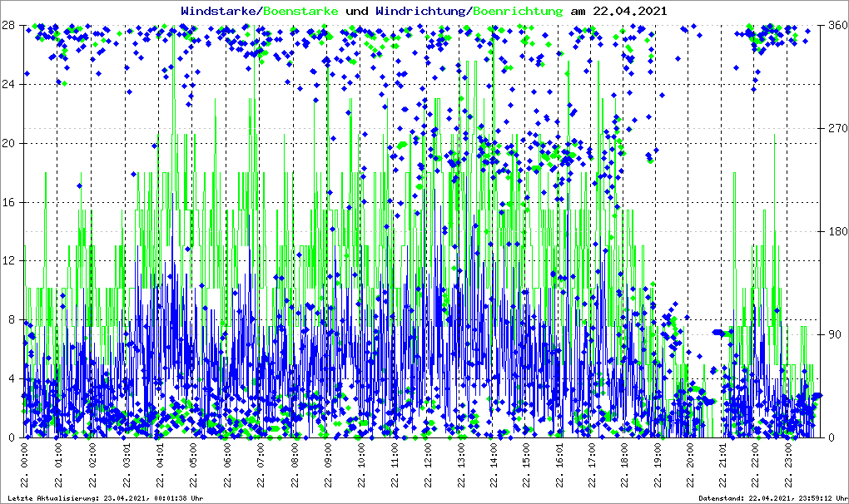Click time axis label "22:00"
This screenshot has width=849, height=504.
click(x=755, y=455)
